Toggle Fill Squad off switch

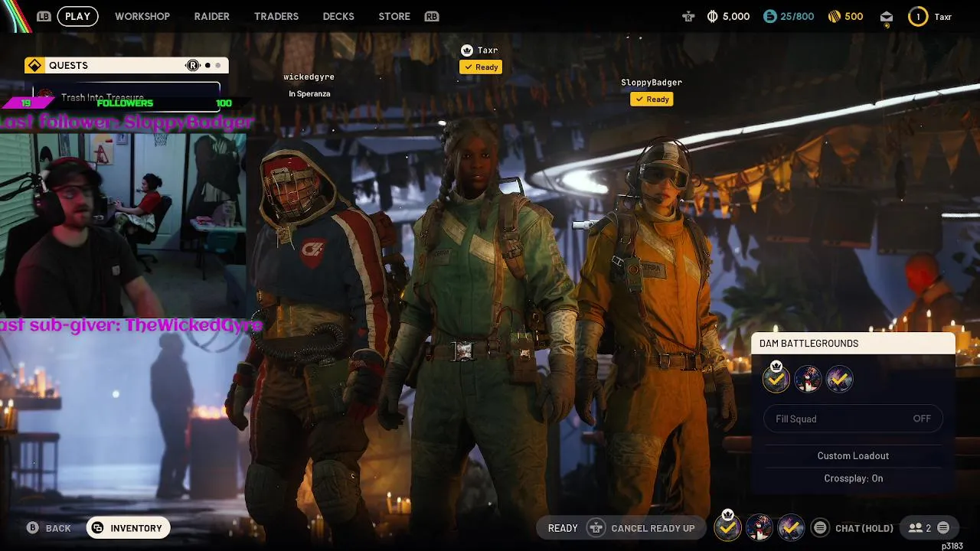(853, 419)
